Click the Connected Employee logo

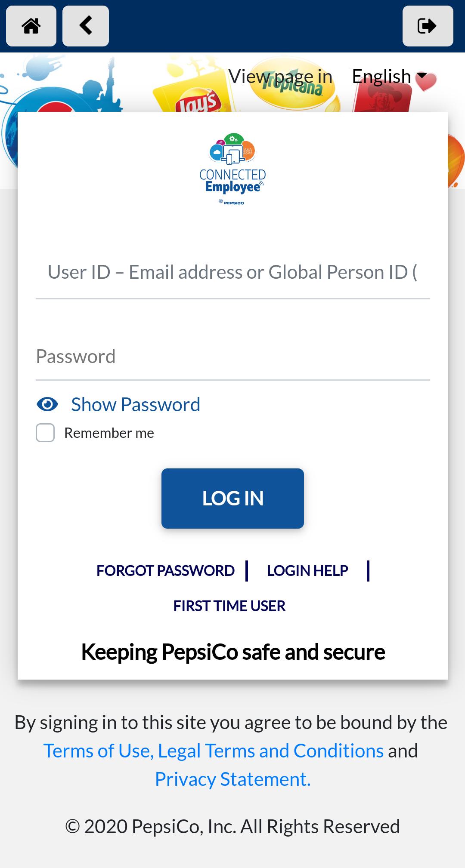pyautogui.click(x=232, y=169)
